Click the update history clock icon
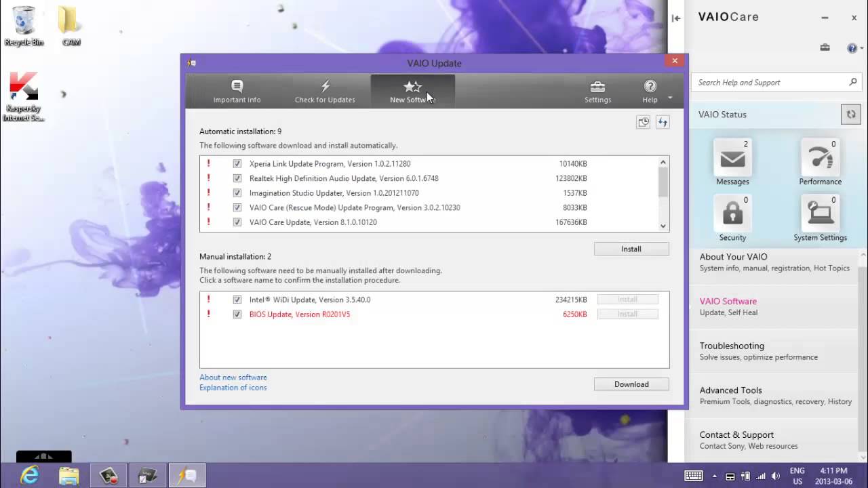This screenshot has height=488, width=868. point(643,122)
